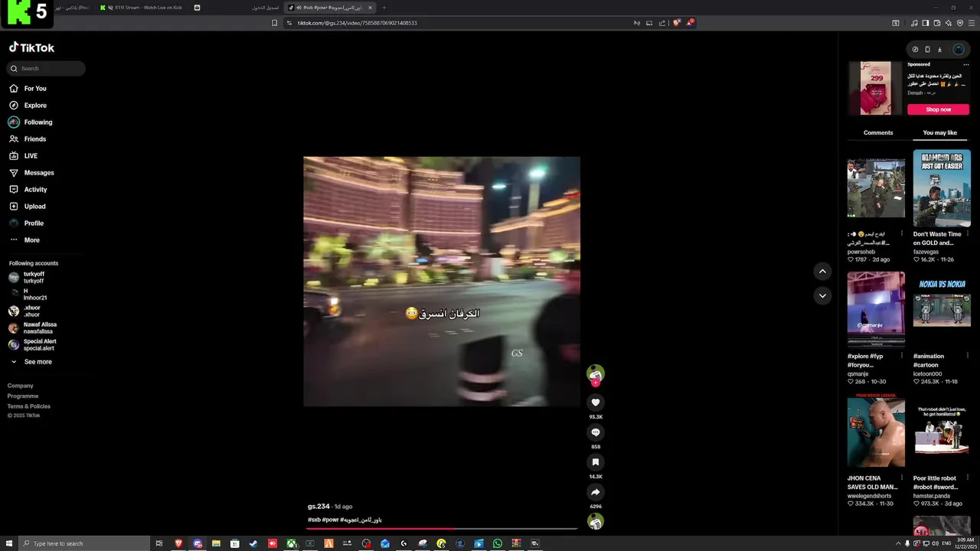Go to the For You feed
This screenshot has width=980, height=551.
(35, 89)
